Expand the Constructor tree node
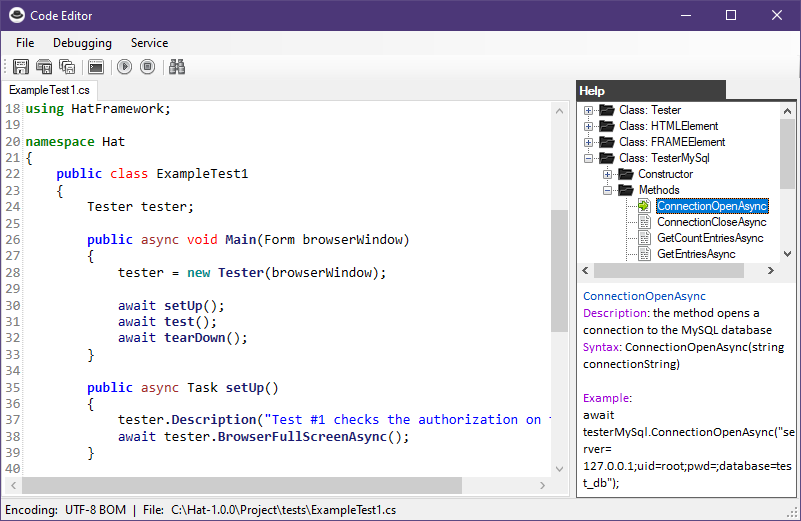Image resolution: width=801 pixels, height=521 pixels. click(607, 174)
